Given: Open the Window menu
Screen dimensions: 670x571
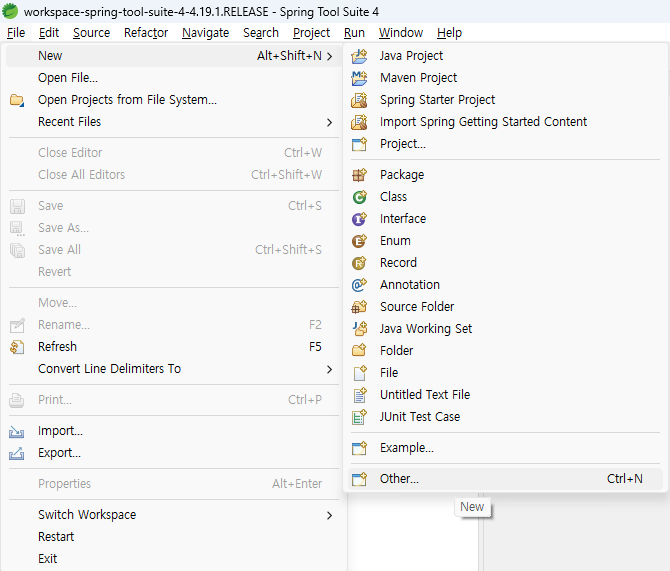Looking at the screenshot, I should click(x=401, y=33).
